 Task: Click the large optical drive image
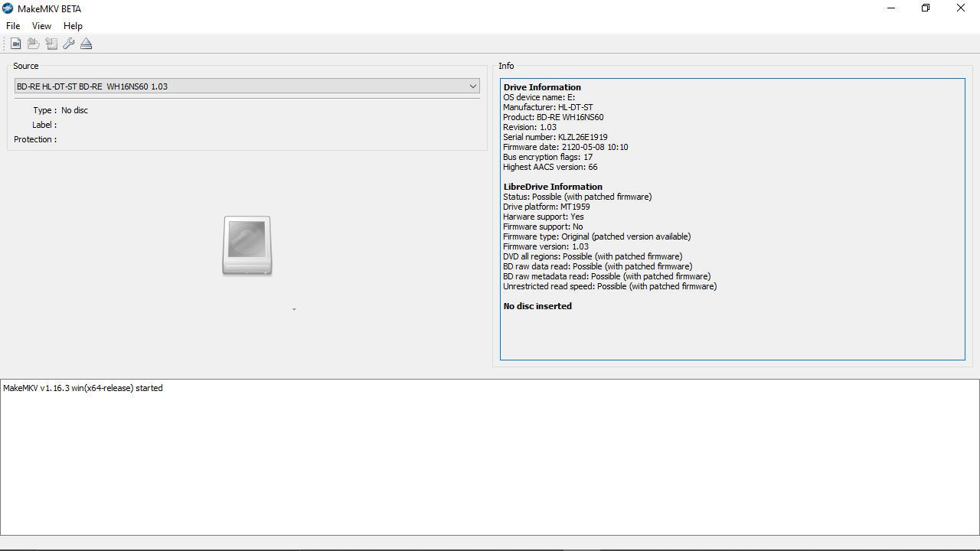click(x=247, y=246)
